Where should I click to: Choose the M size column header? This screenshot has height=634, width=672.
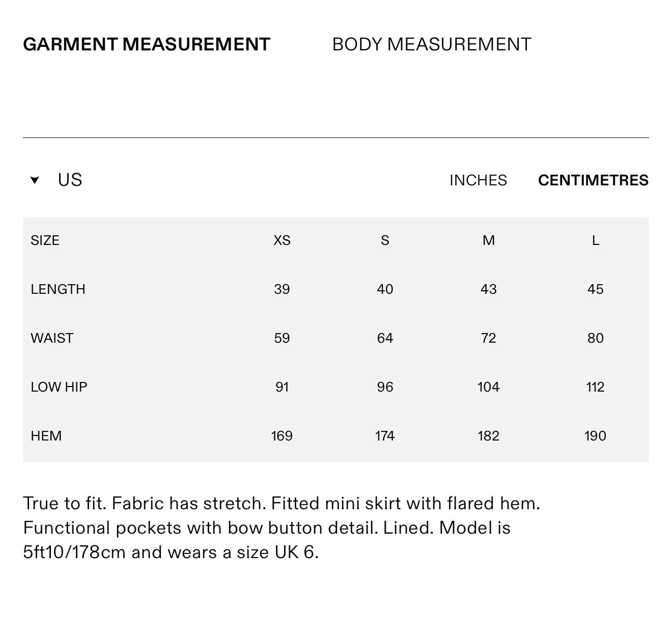coord(488,240)
